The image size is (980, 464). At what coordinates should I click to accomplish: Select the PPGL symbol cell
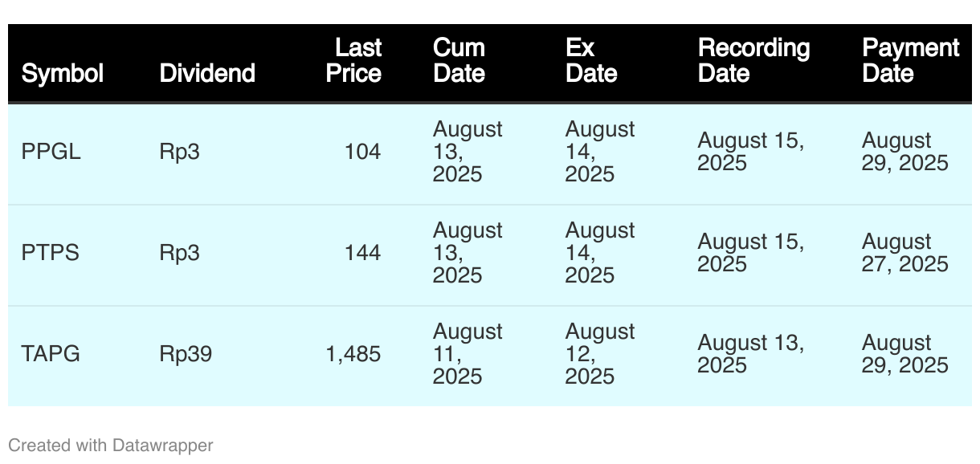(x=51, y=152)
